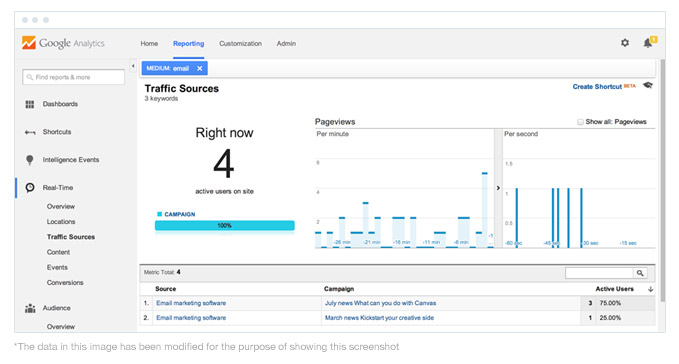Open Shortcuts in the sidebar

tap(57, 132)
